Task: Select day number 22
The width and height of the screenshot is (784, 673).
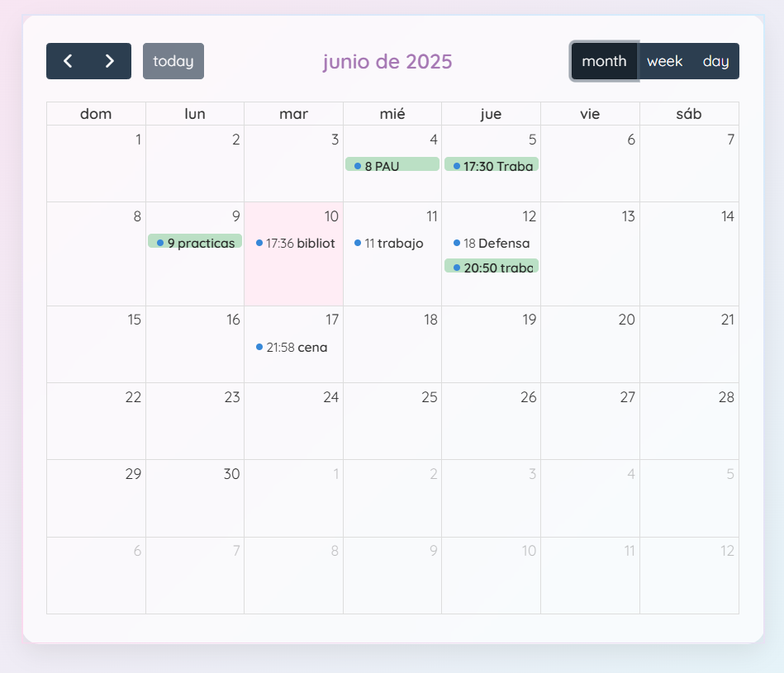Action: click(133, 397)
